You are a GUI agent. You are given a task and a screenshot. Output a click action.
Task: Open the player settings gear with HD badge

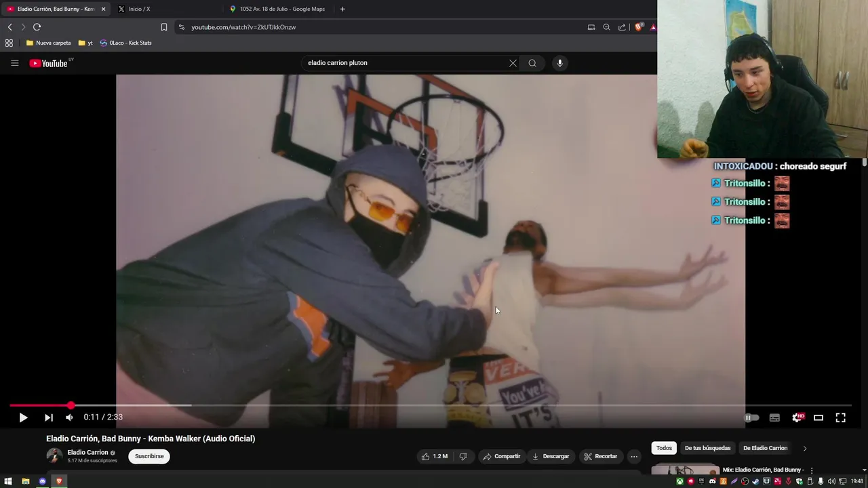[797, 418]
